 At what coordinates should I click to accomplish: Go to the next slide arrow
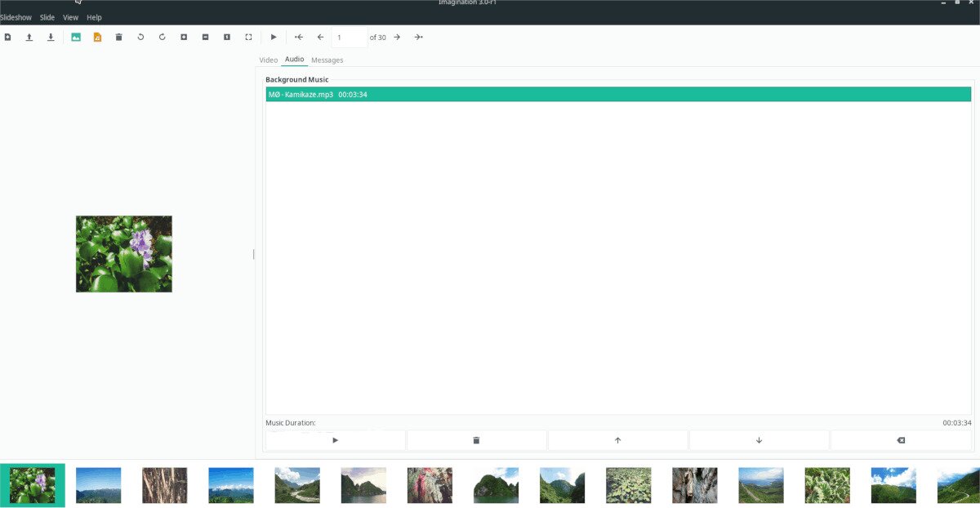[397, 37]
